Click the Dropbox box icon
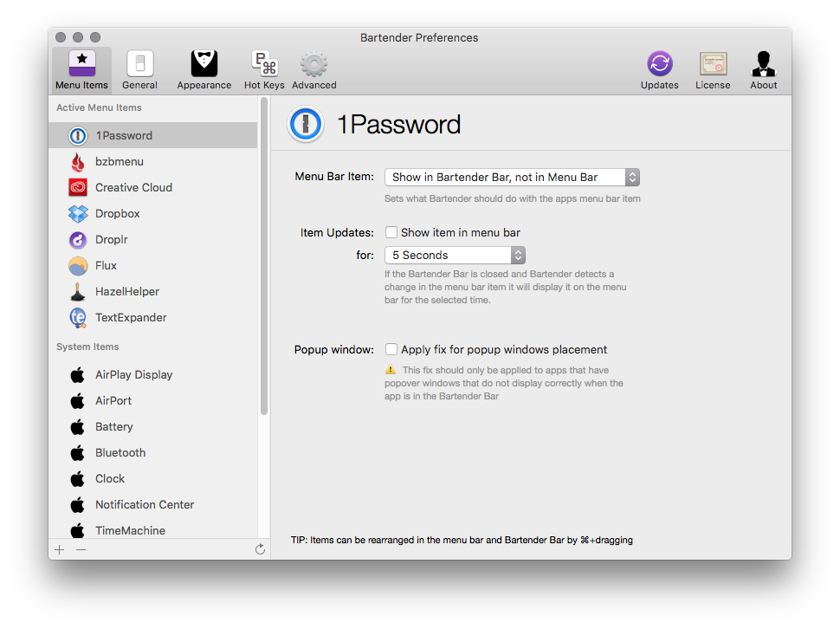 coord(78,214)
